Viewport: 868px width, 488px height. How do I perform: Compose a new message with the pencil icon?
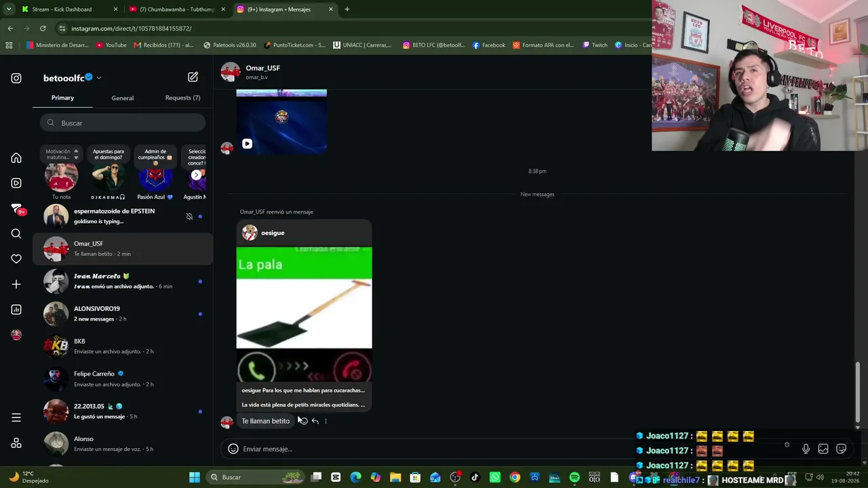(193, 77)
